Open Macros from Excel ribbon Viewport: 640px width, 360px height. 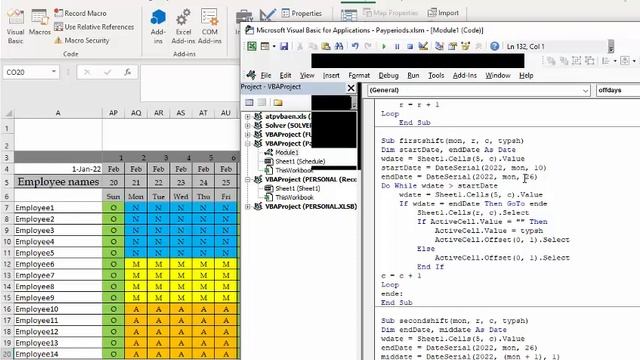click(x=40, y=22)
